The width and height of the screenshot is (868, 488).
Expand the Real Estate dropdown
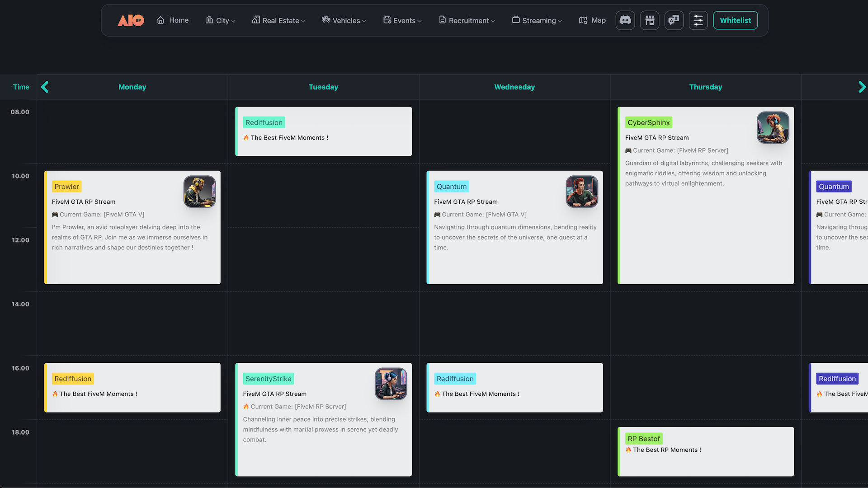pyautogui.click(x=278, y=20)
